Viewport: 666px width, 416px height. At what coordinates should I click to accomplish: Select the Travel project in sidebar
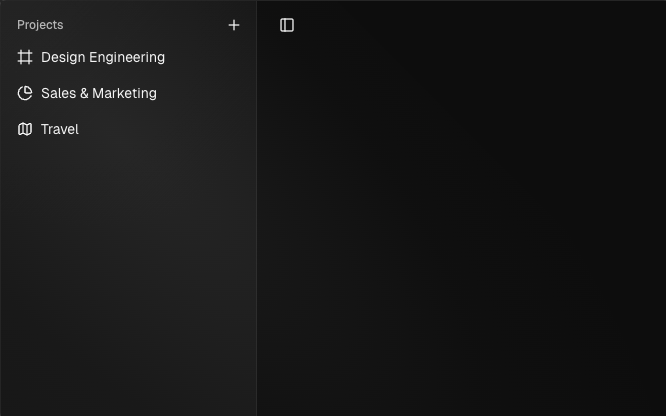coord(59,129)
